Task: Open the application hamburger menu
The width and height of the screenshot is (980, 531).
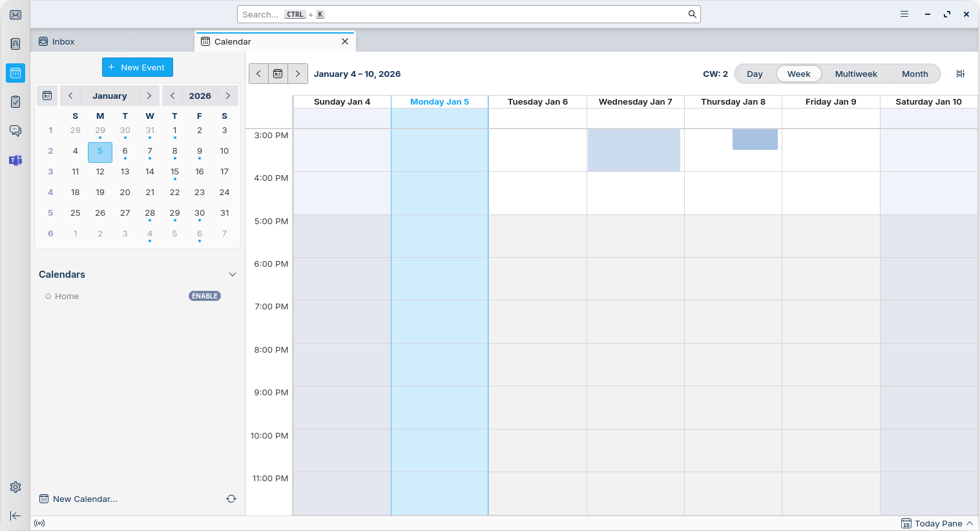Action: pyautogui.click(x=904, y=14)
